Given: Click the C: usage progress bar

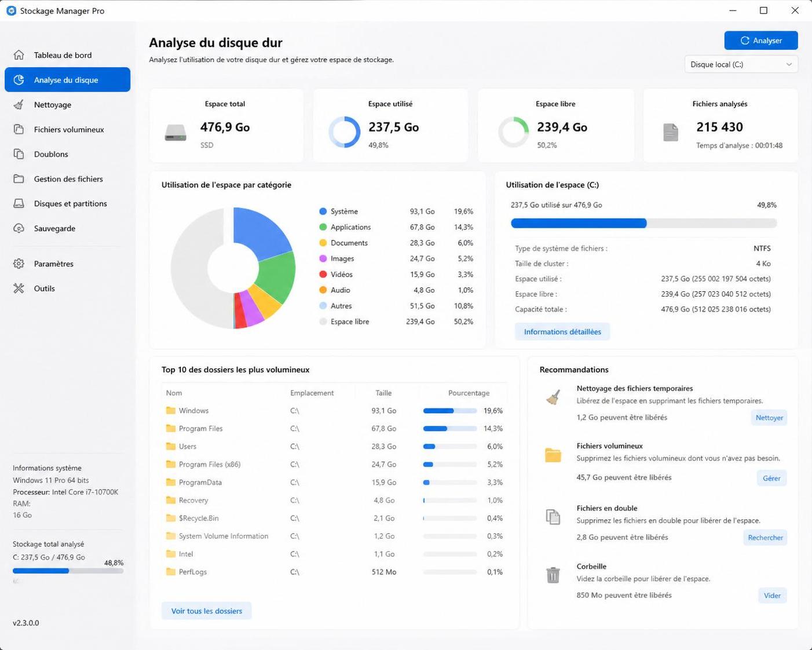Looking at the screenshot, I should coord(643,224).
